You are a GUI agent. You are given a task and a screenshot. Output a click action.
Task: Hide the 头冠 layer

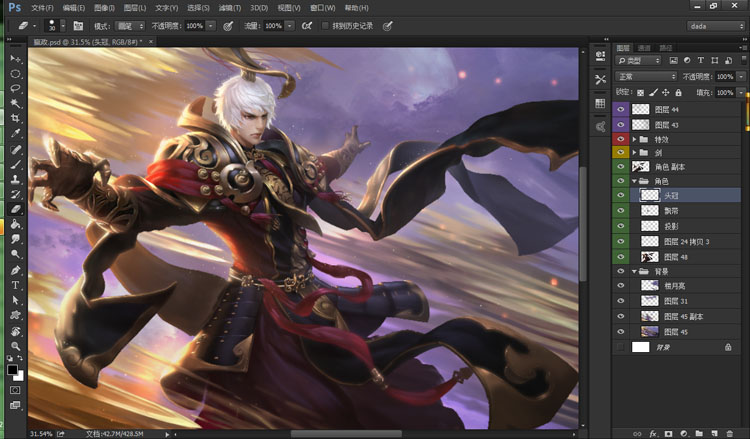pos(620,195)
